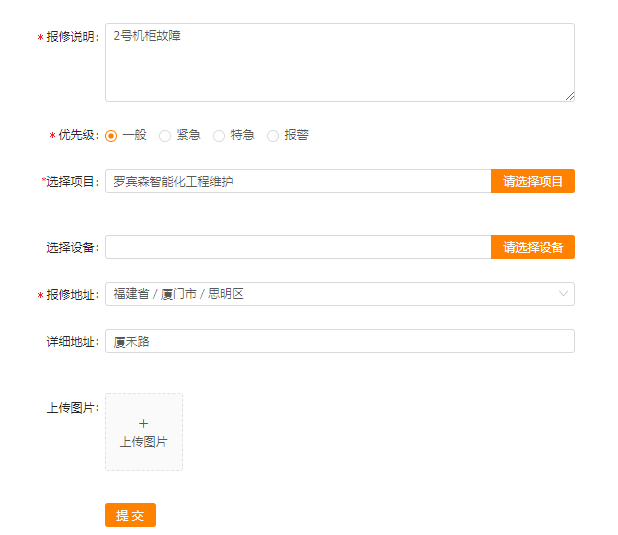The width and height of the screenshot is (618, 535).
Task: Click the 请选择项目 button
Action: [532, 181]
